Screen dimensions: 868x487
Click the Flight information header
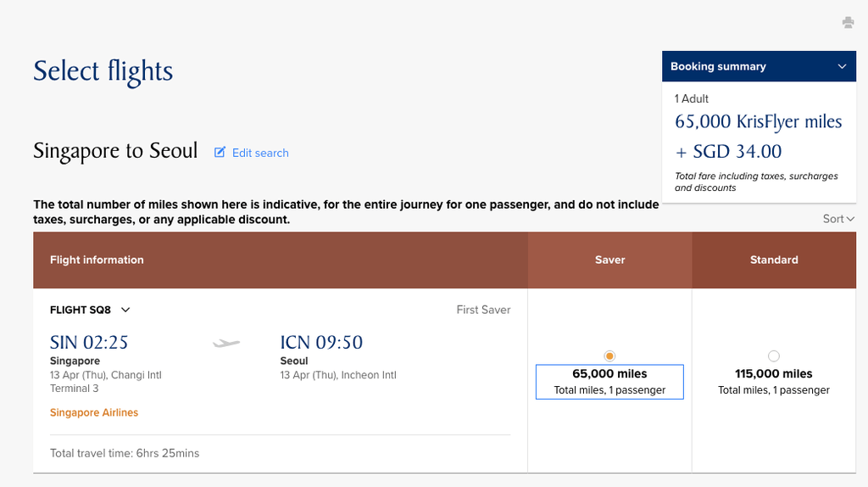click(97, 260)
